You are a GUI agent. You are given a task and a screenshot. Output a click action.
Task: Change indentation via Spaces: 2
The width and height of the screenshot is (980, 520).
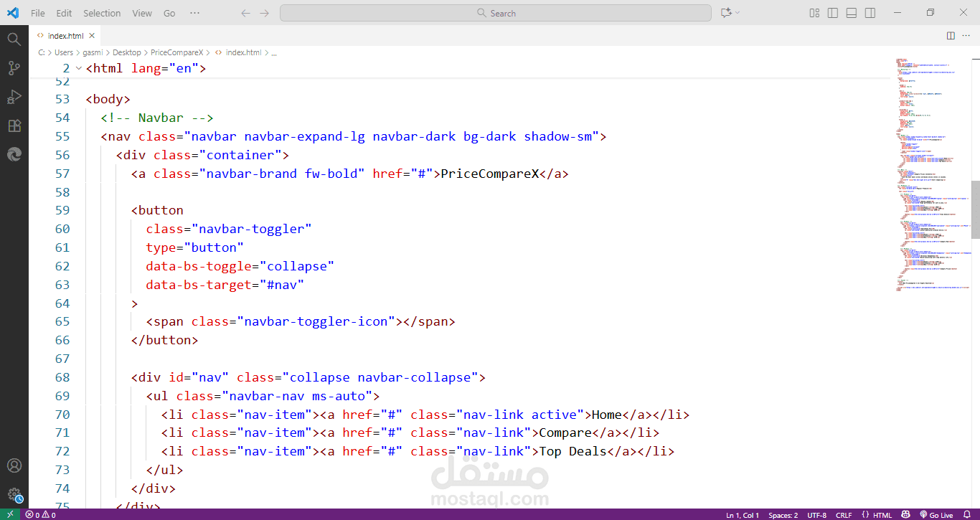point(783,515)
